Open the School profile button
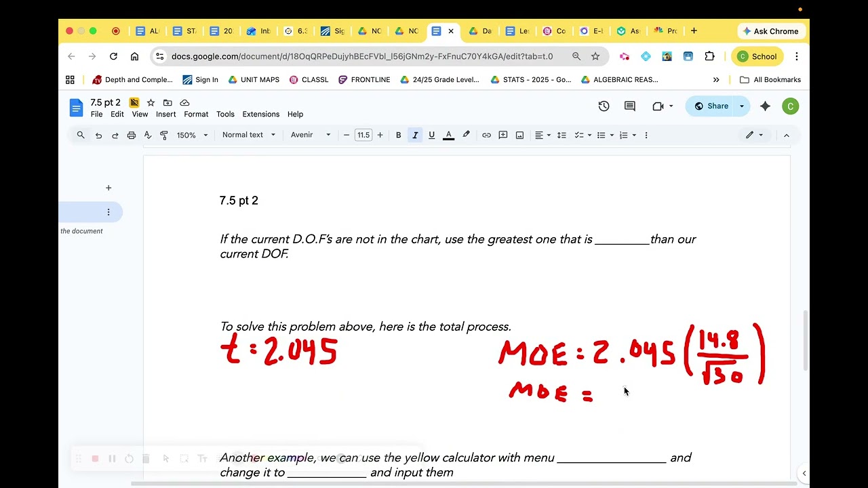 pyautogui.click(x=757, y=56)
